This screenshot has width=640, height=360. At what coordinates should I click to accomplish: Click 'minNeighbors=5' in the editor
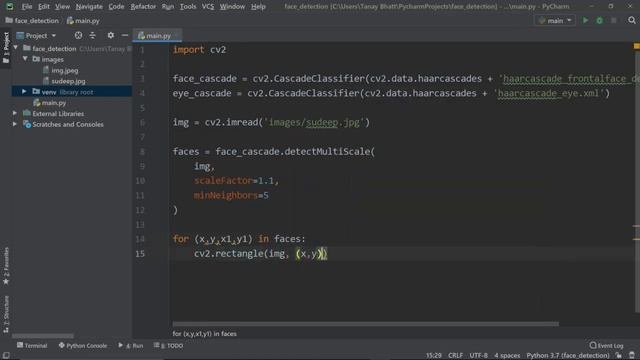click(231, 196)
